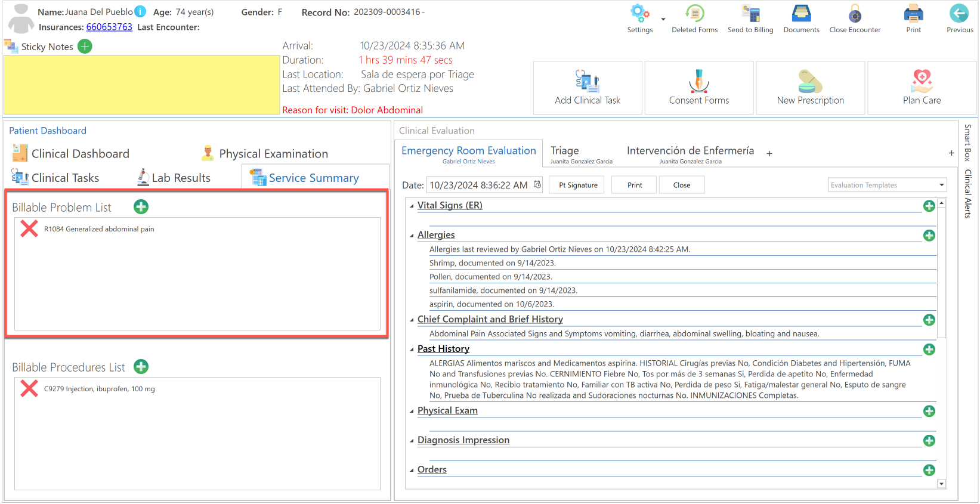Screen dimensions: 980x504
Task: Add Diagnosis Impression entry
Action: [x=929, y=441]
